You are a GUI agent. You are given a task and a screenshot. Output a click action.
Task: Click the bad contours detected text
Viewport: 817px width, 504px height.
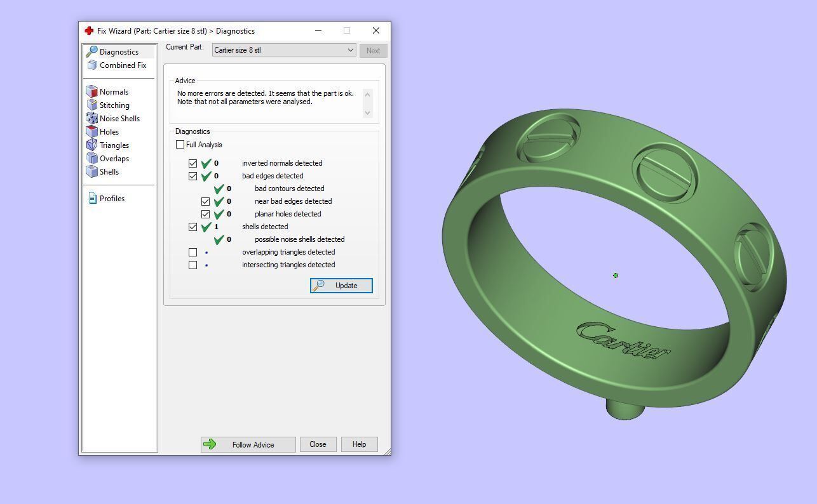click(x=290, y=189)
